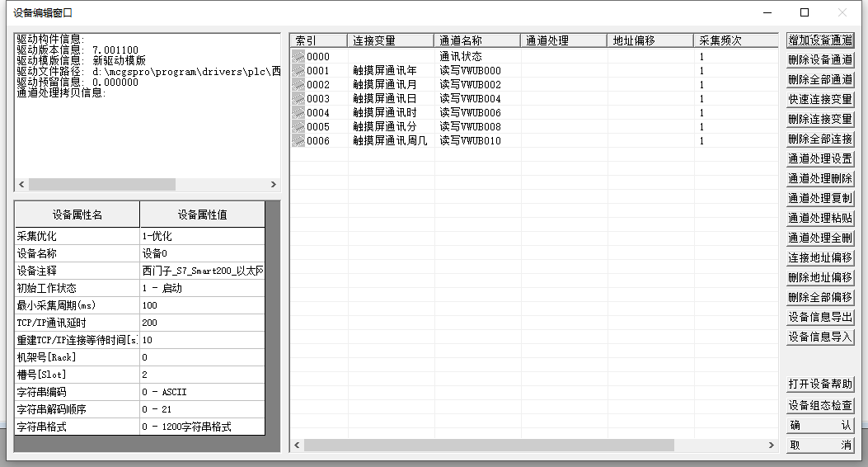Click 增加设备通道 button

coord(820,40)
